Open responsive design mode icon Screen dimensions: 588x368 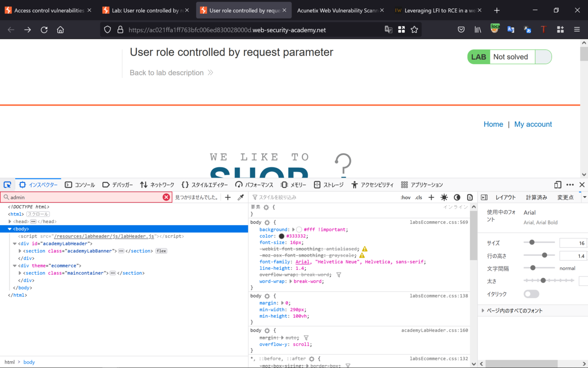[558, 185]
